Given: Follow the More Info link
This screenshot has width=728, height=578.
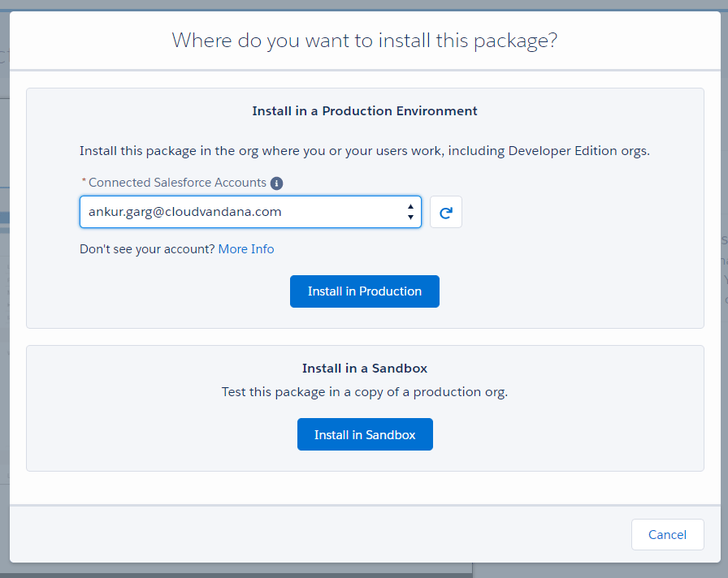Looking at the screenshot, I should point(246,249).
